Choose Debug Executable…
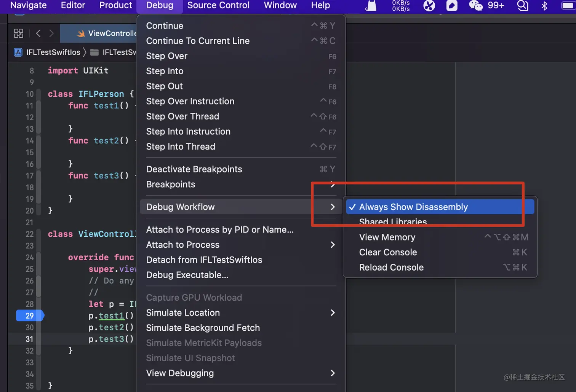This screenshot has width=576, height=392. click(x=241, y=275)
